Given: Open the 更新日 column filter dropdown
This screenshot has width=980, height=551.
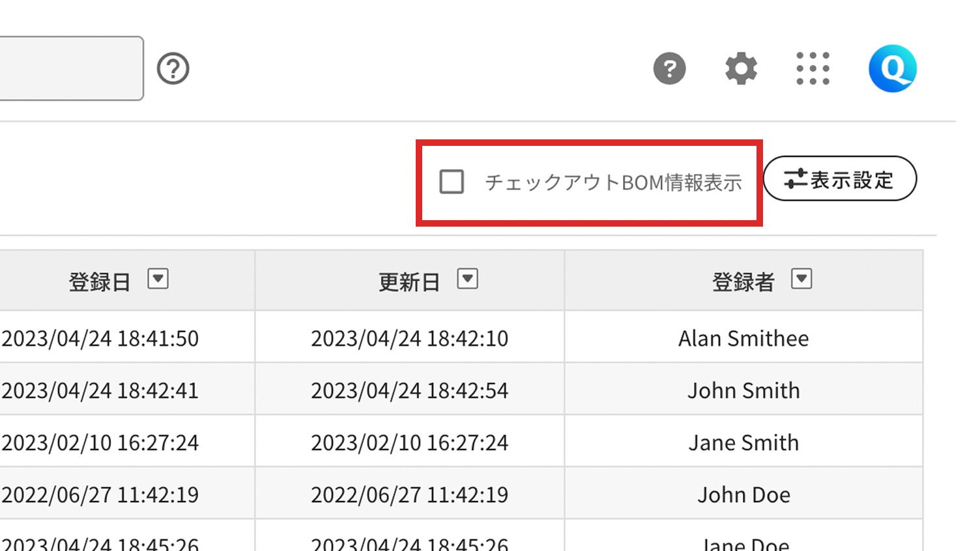Looking at the screenshot, I should tap(467, 279).
